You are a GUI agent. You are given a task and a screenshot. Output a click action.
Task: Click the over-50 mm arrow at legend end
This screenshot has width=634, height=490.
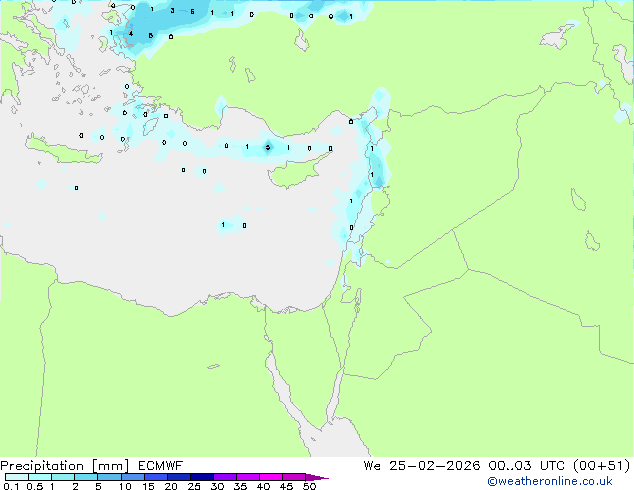317,477
